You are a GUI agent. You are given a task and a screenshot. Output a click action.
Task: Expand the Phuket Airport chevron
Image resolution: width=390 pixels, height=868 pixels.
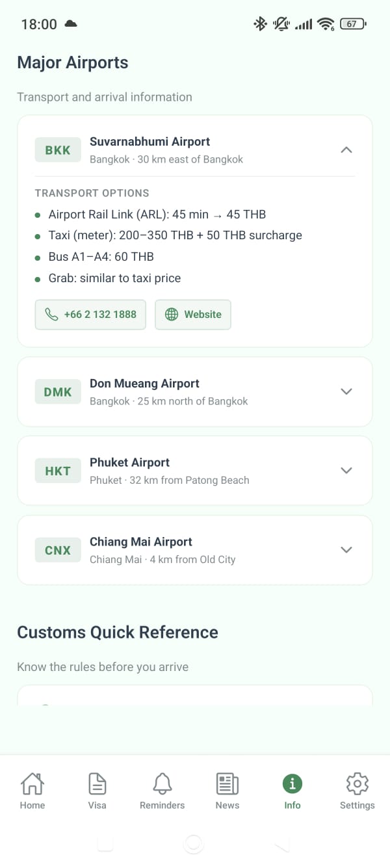pyautogui.click(x=346, y=471)
